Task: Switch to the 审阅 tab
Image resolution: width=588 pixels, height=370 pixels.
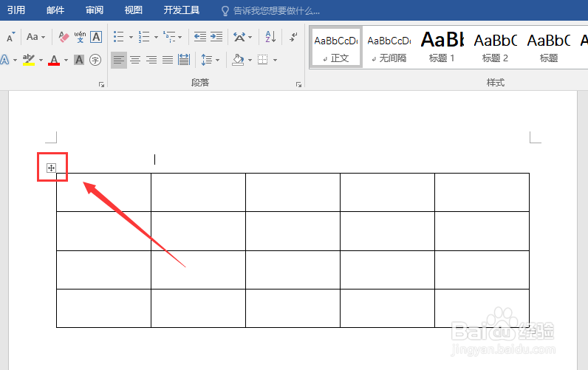Action: click(95, 10)
